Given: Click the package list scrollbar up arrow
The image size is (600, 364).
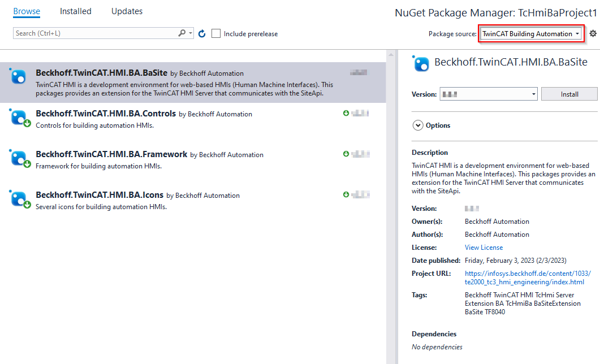Looking at the screenshot, I should click(x=391, y=55).
